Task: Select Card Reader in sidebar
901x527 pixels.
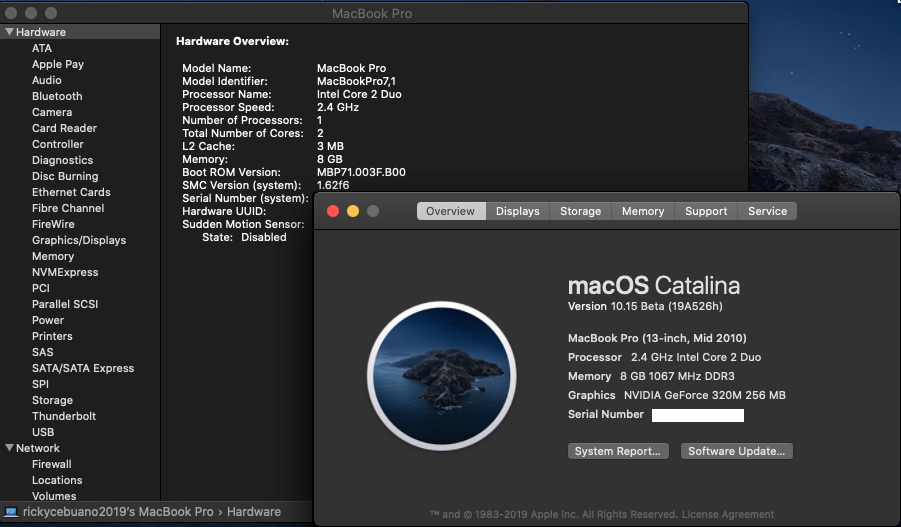Action: point(64,128)
